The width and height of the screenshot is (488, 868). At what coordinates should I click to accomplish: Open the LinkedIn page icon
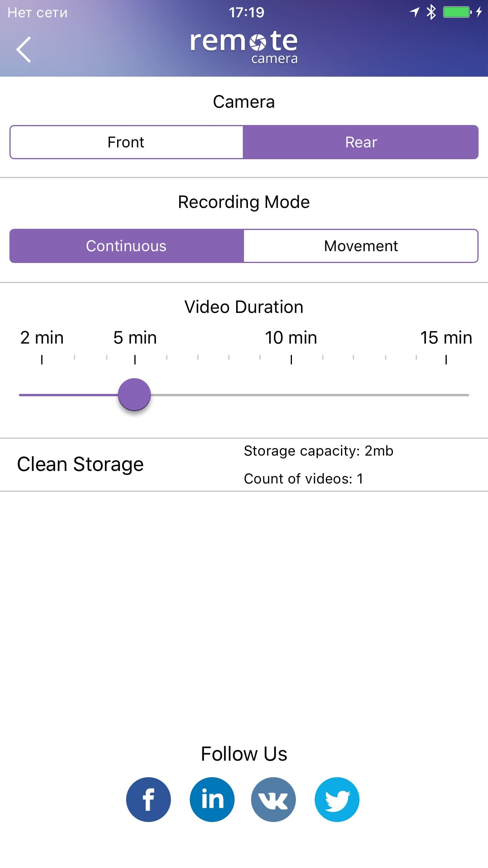point(212,799)
